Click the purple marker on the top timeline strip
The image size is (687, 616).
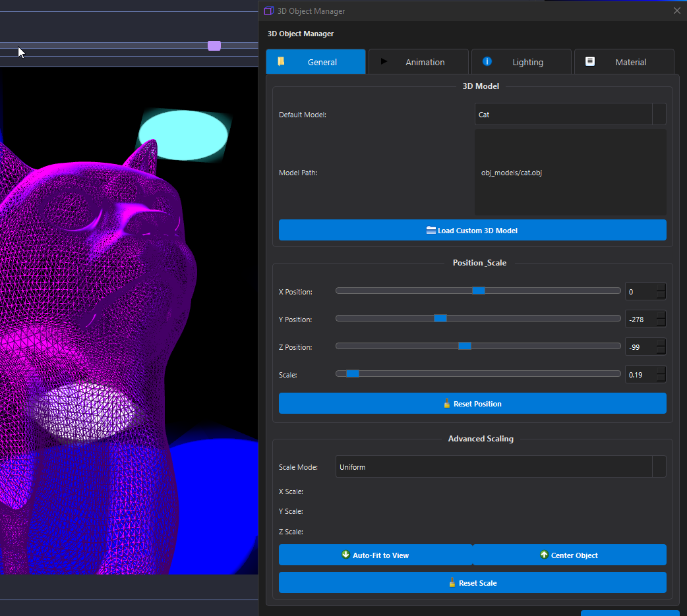pos(214,45)
